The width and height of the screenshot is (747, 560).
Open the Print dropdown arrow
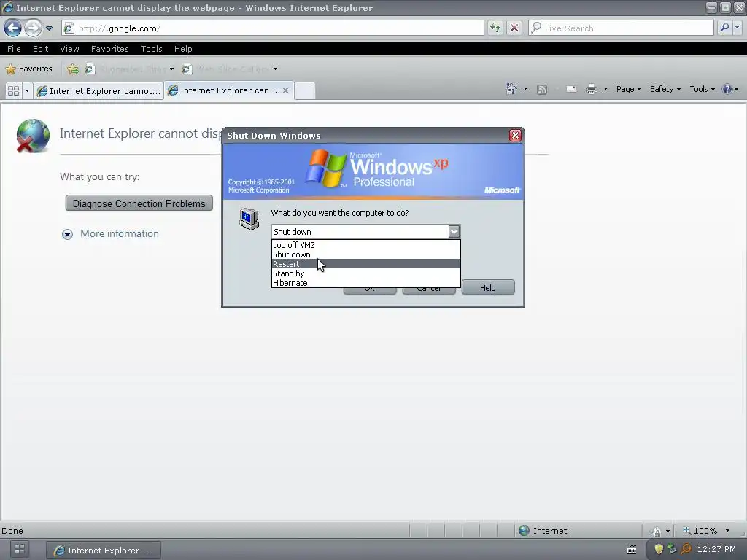pos(605,89)
